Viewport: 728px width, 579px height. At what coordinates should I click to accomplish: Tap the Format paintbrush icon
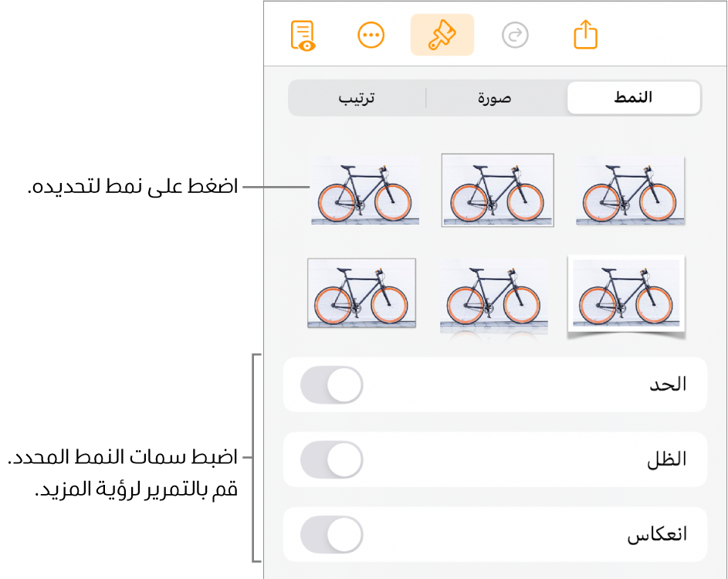click(442, 36)
